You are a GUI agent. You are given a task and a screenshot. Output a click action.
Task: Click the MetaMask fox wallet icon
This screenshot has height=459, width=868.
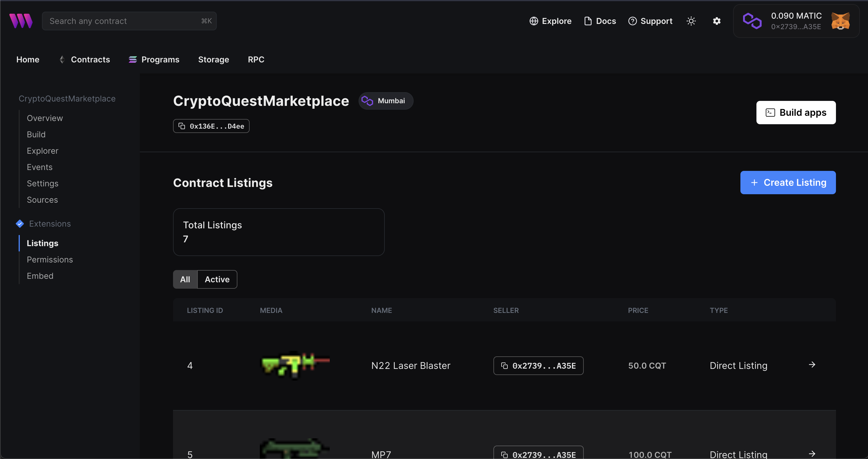tap(840, 21)
